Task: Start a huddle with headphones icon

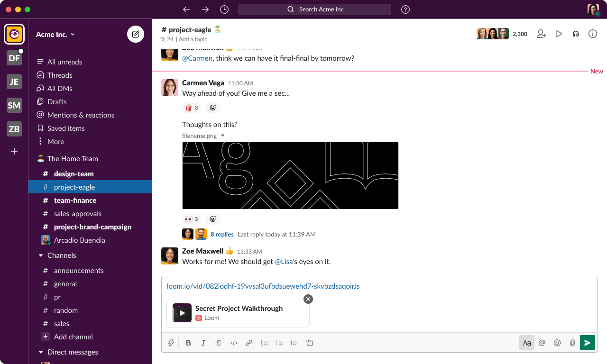Action: pyautogui.click(x=576, y=34)
